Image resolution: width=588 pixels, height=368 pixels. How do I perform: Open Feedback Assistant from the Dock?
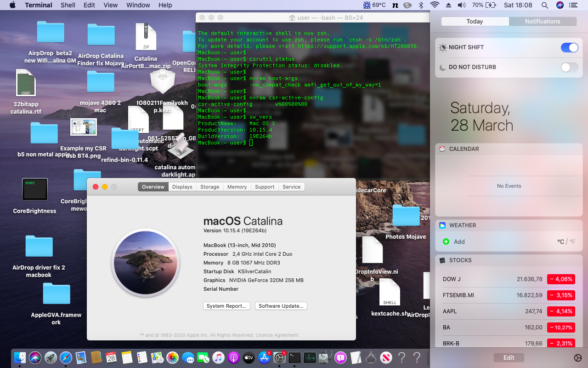click(x=340, y=357)
